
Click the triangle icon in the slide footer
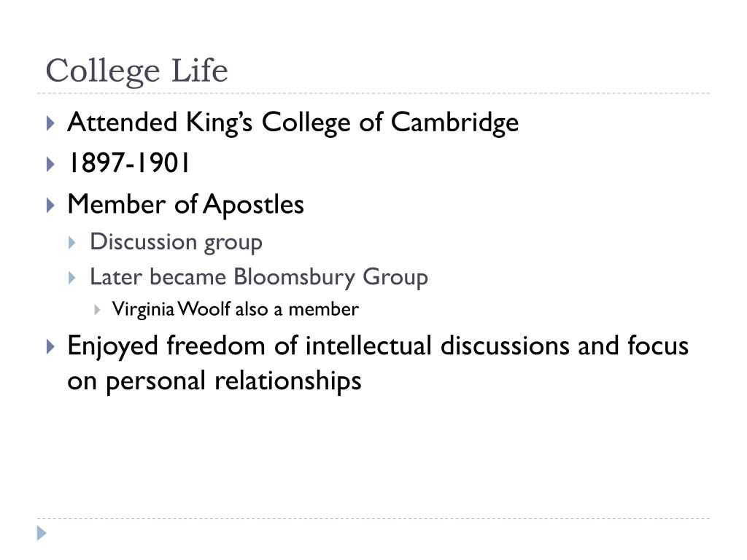(x=42, y=533)
